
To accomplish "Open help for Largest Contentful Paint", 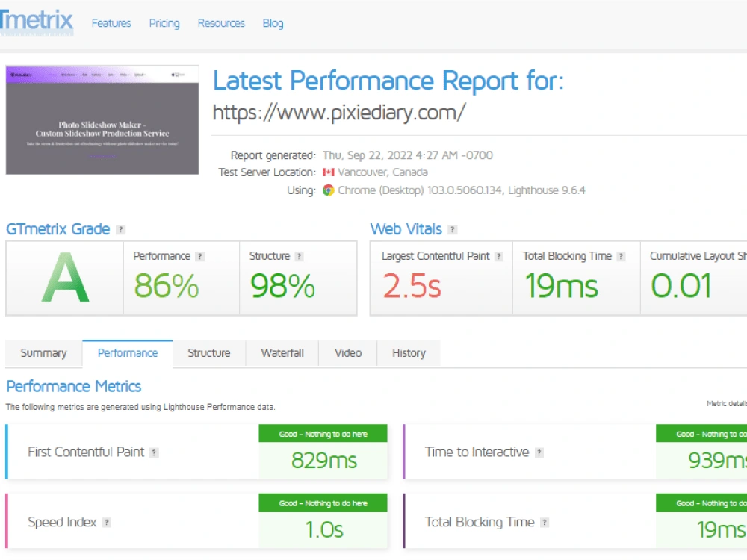I will click(x=500, y=255).
